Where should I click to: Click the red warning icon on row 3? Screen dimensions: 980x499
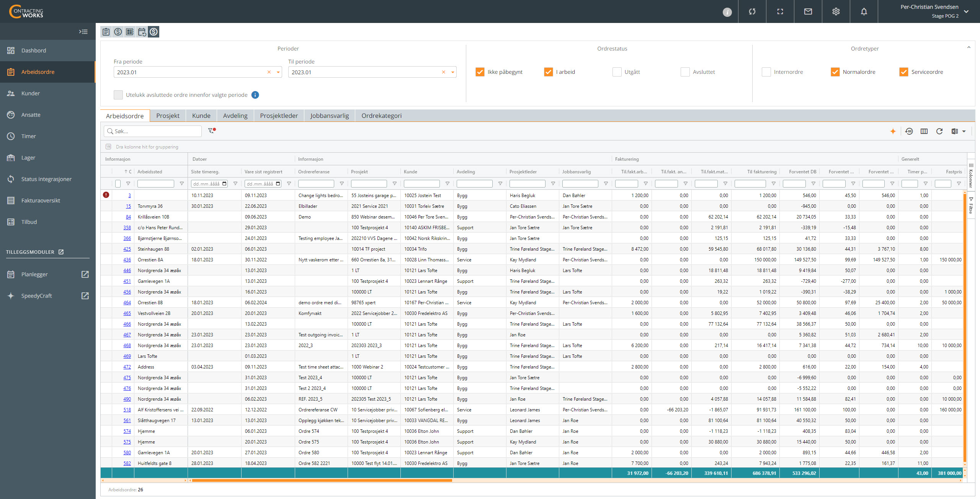point(106,195)
